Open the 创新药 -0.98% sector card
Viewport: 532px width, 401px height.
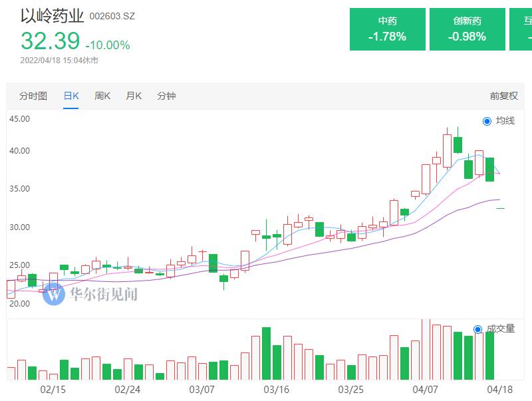click(x=467, y=29)
